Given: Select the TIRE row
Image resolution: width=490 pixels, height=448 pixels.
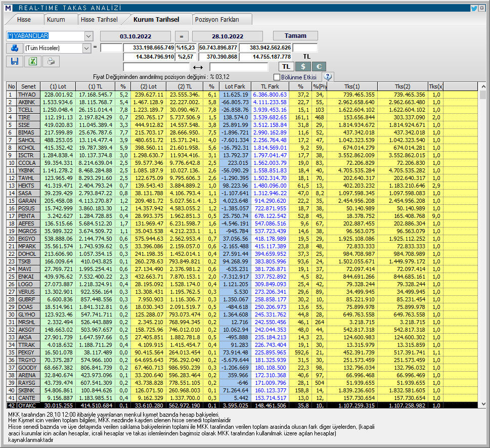Looking at the screenshot, I should coord(242,117).
